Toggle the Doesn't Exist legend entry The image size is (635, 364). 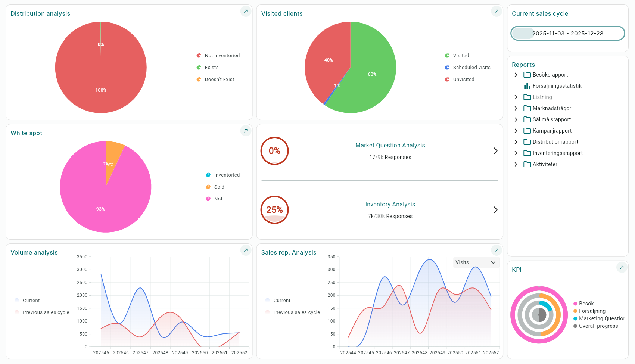[215, 80]
